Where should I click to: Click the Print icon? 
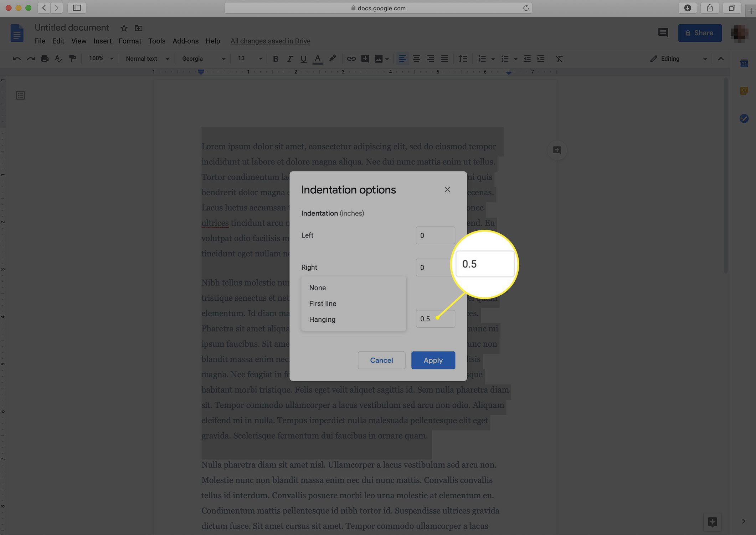45,59
